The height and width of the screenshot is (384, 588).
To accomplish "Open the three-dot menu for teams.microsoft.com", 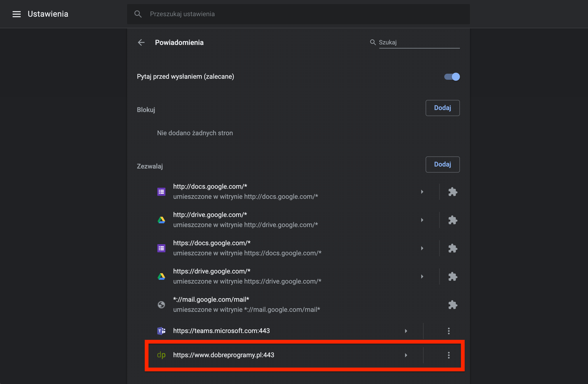I will click(x=449, y=331).
